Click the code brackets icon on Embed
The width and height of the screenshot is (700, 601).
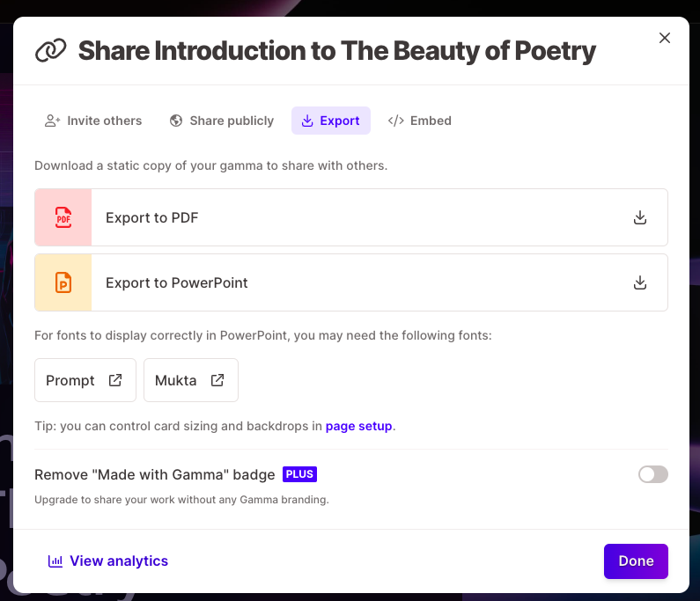click(x=396, y=121)
